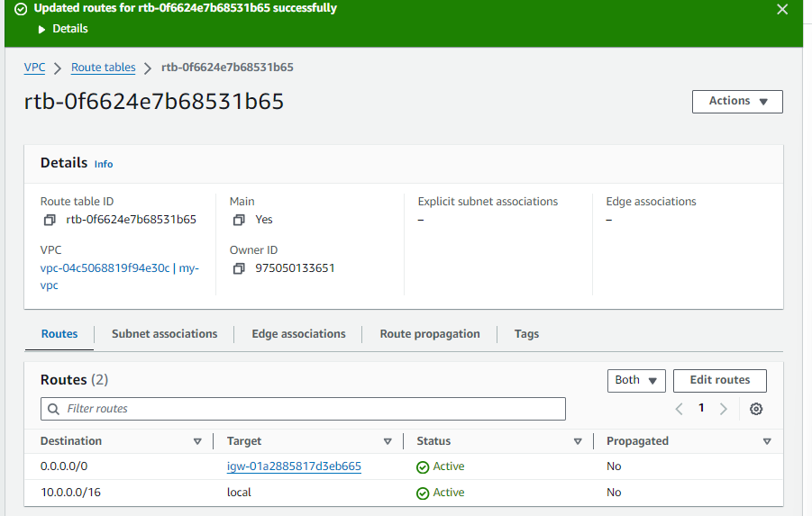Click Propagated No for 10.0.0.0/16 route
The image size is (812, 516).
click(614, 493)
